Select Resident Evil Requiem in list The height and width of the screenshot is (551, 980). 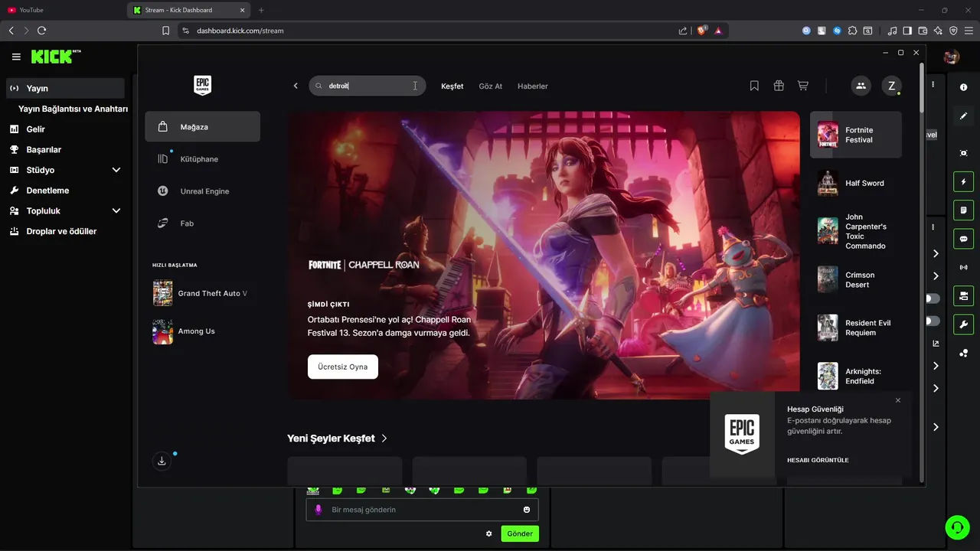tap(856, 328)
